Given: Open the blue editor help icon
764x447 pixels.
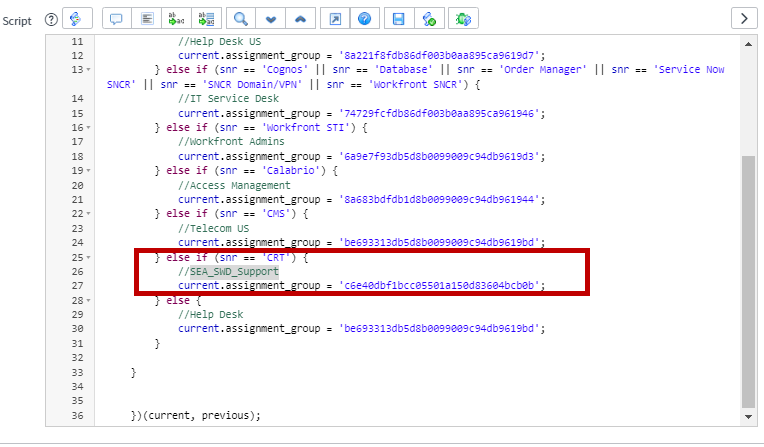Looking at the screenshot, I should click(x=364, y=19).
